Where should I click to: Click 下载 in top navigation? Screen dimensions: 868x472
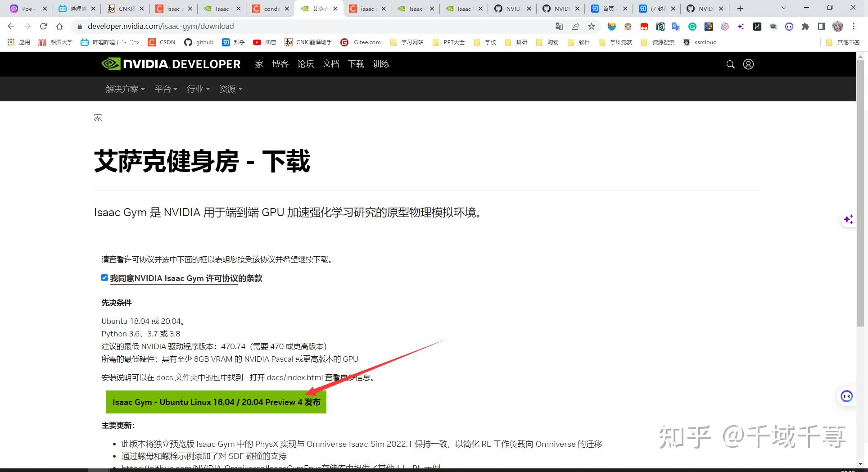(356, 64)
